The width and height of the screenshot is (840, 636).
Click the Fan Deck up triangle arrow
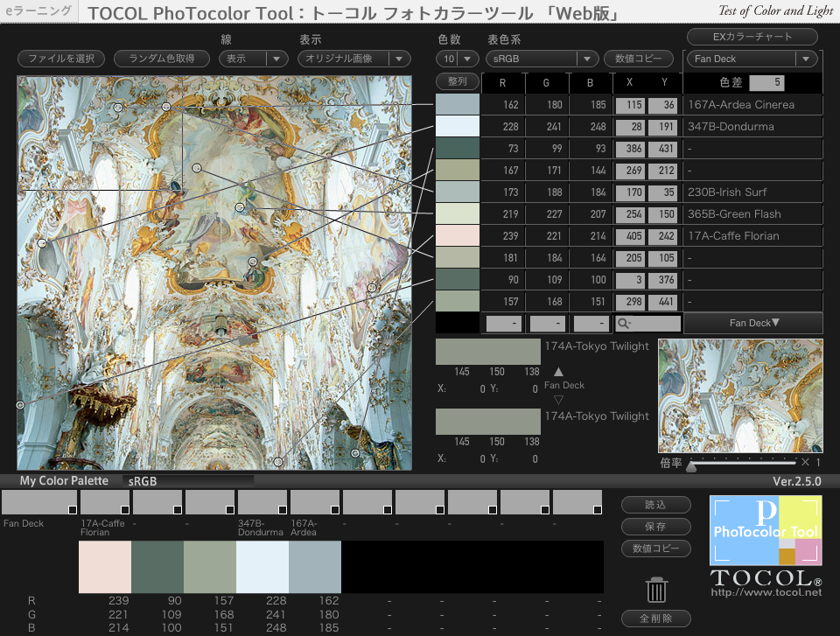(x=557, y=373)
